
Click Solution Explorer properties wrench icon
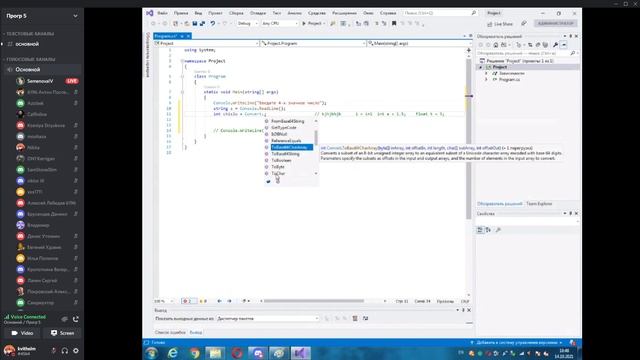[x=555, y=45]
